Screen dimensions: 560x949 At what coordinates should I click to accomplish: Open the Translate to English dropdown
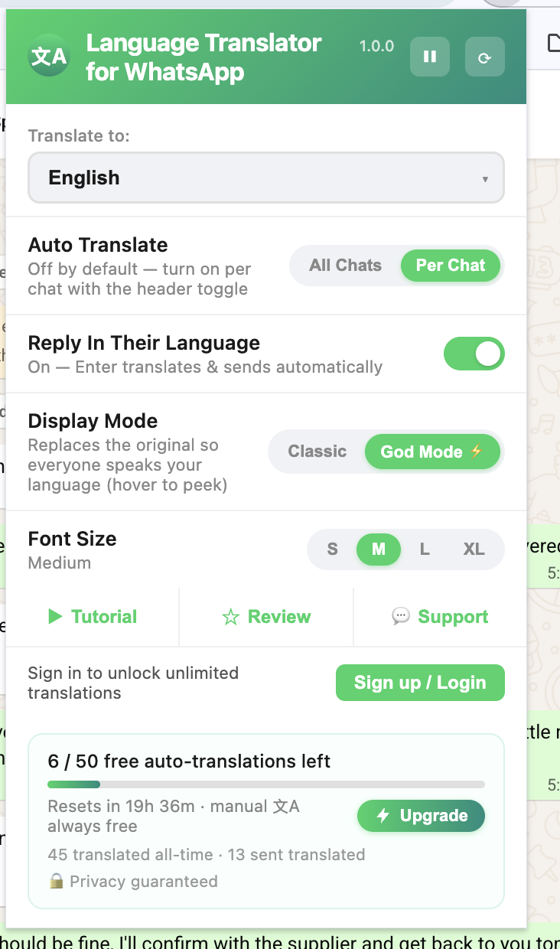click(266, 178)
